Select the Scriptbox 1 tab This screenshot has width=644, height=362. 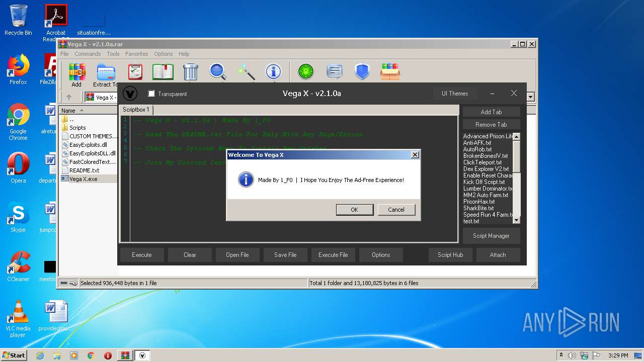click(x=136, y=110)
